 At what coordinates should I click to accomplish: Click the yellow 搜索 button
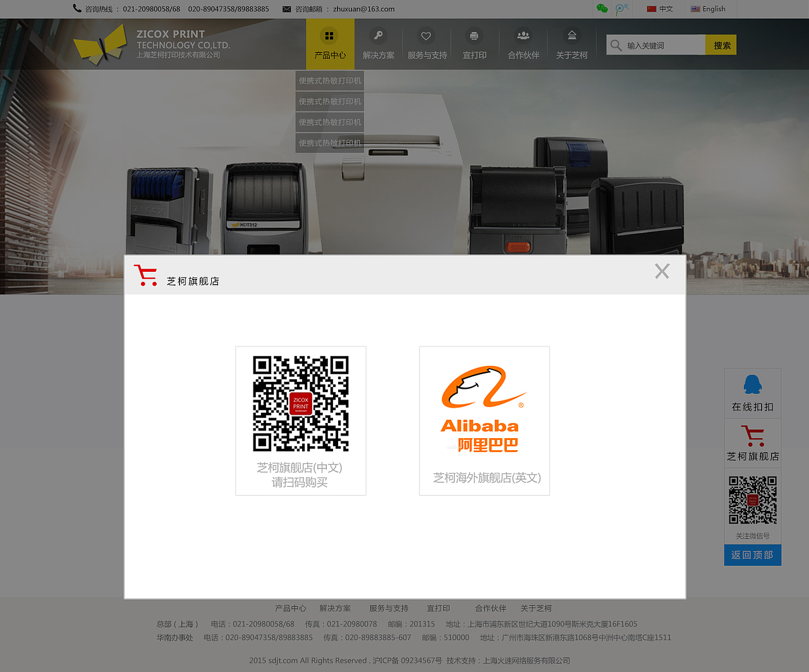point(721,45)
